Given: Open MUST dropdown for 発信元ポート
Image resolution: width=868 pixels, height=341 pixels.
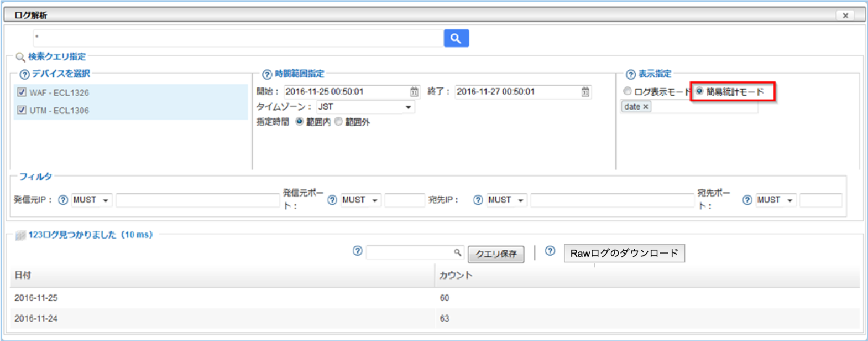Looking at the screenshot, I should [x=360, y=200].
